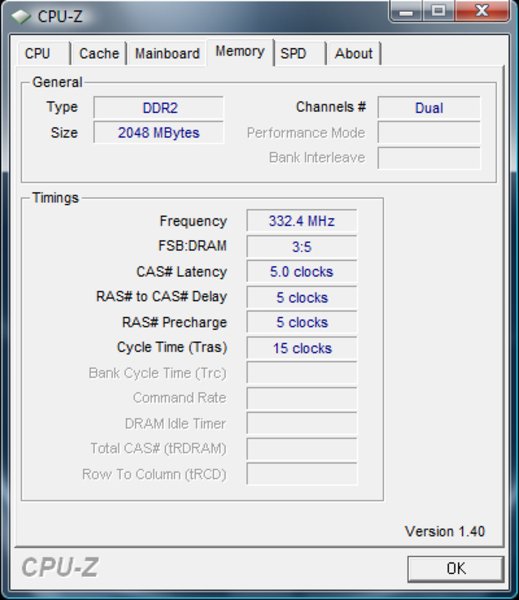This screenshot has height=600, width=519.
Task: Click the Version 1.40 text
Action: point(445,531)
